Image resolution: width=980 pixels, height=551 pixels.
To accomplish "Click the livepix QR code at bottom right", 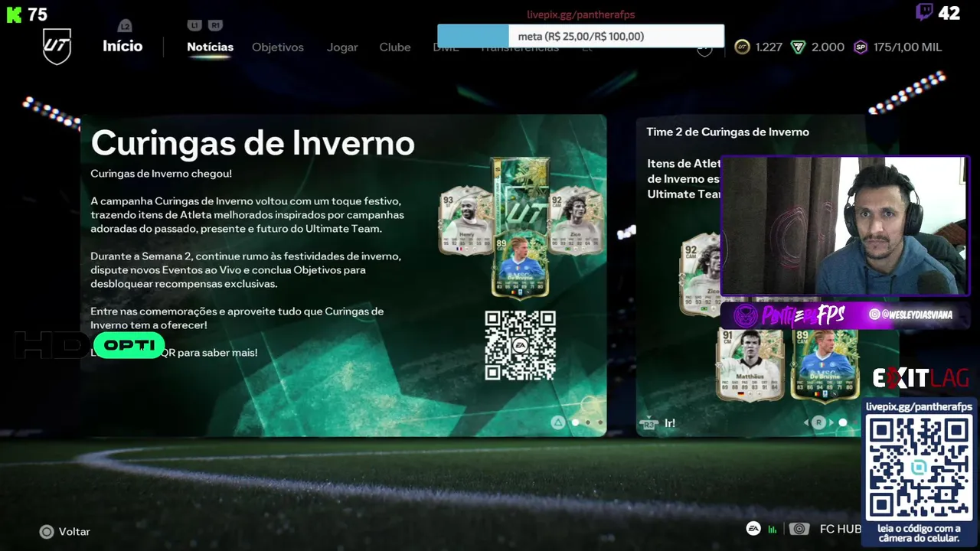I will 919,468.
